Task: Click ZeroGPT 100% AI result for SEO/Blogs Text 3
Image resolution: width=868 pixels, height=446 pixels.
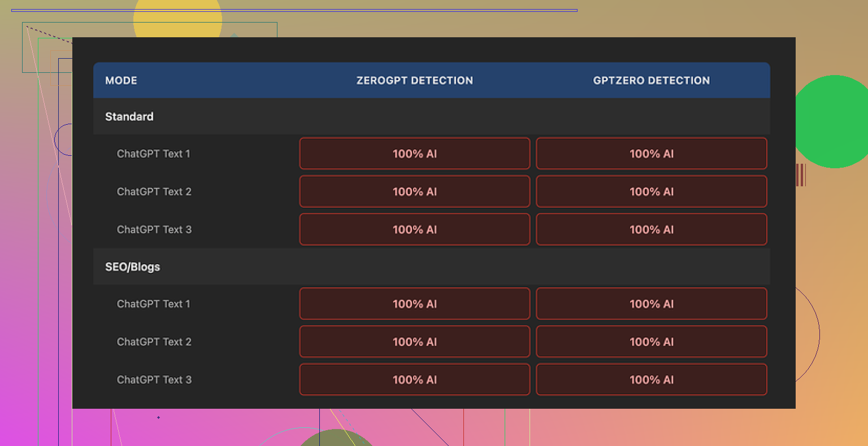Action: (414, 380)
